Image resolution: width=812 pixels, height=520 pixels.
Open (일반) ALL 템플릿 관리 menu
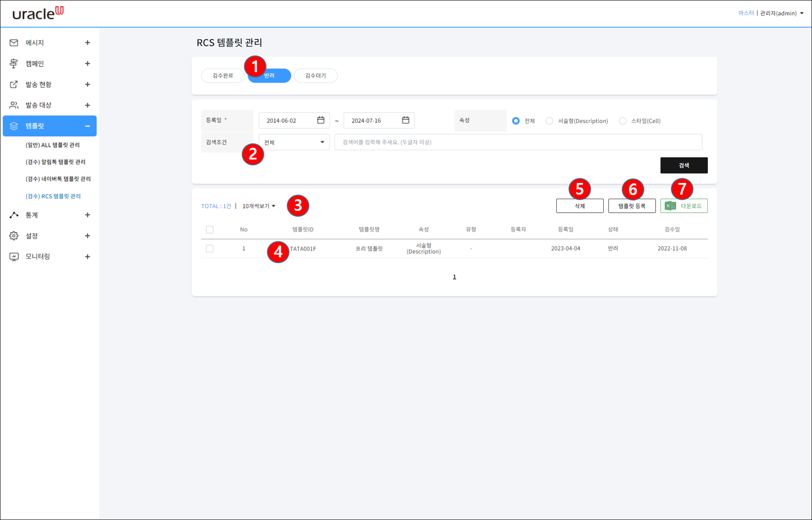click(x=52, y=145)
